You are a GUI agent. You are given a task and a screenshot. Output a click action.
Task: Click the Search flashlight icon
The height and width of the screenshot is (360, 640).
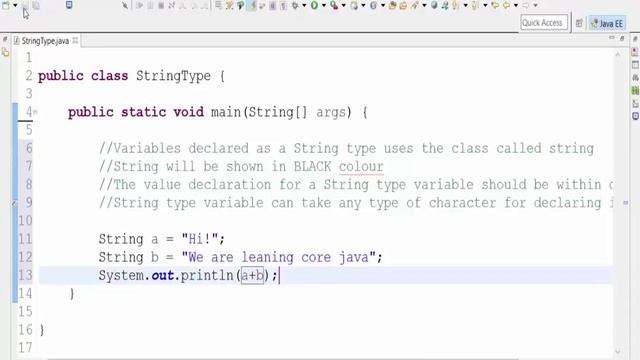(x=415, y=5)
